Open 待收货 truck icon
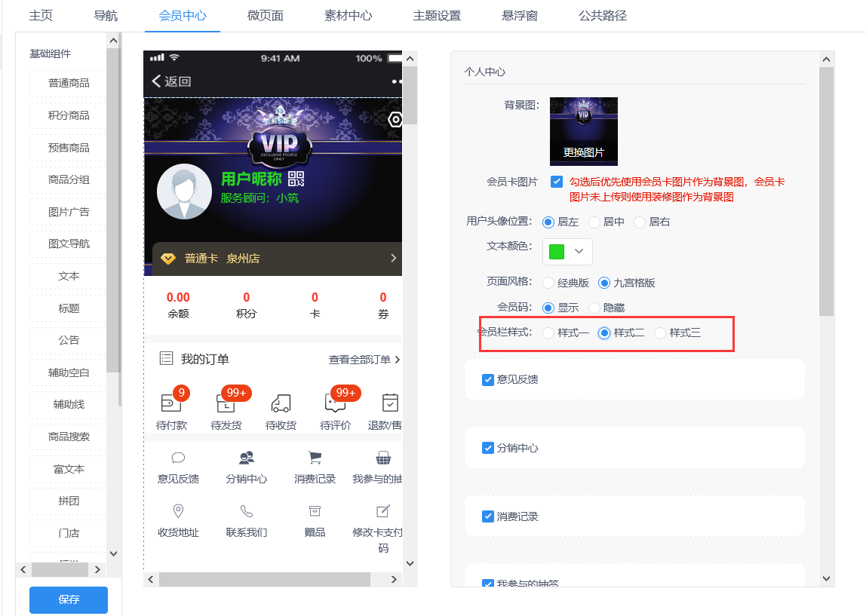The width and height of the screenshot is (866, 616). tap(281, 403)
